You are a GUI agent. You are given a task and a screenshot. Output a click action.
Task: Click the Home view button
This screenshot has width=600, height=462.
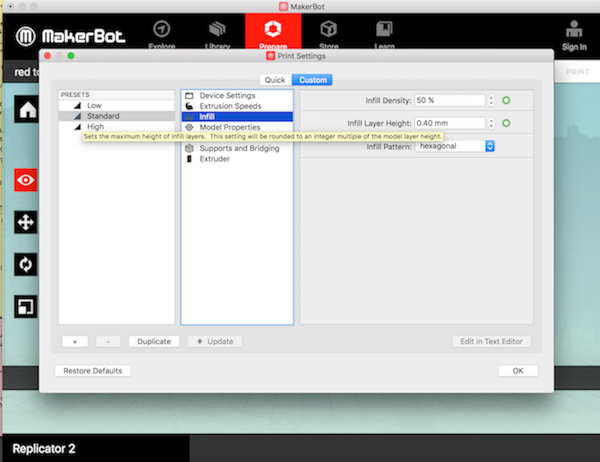coord(26,109)
